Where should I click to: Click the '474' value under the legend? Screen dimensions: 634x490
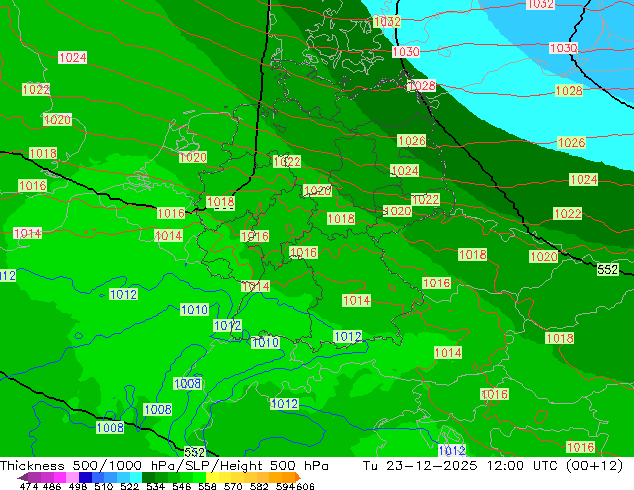coord(29,486)
